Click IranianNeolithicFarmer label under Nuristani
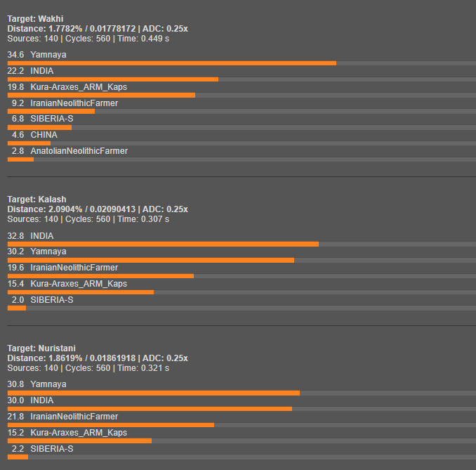 pyautogui.click(x=74, y=417)
